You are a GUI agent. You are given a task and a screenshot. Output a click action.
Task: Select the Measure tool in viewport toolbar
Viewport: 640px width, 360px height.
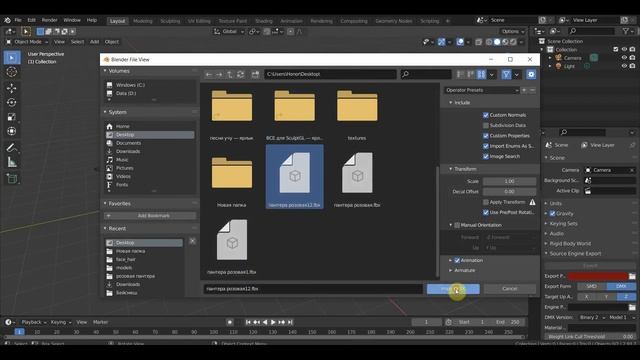[12, 162]
